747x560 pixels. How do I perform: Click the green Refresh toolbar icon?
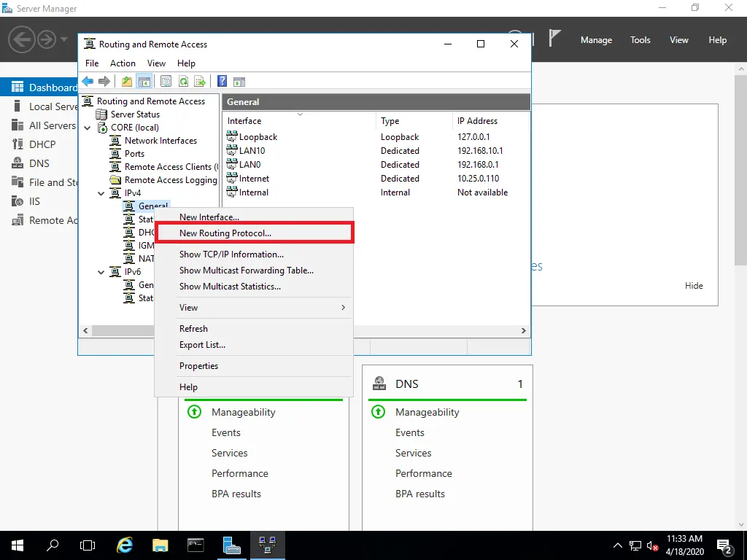[183, 82]
